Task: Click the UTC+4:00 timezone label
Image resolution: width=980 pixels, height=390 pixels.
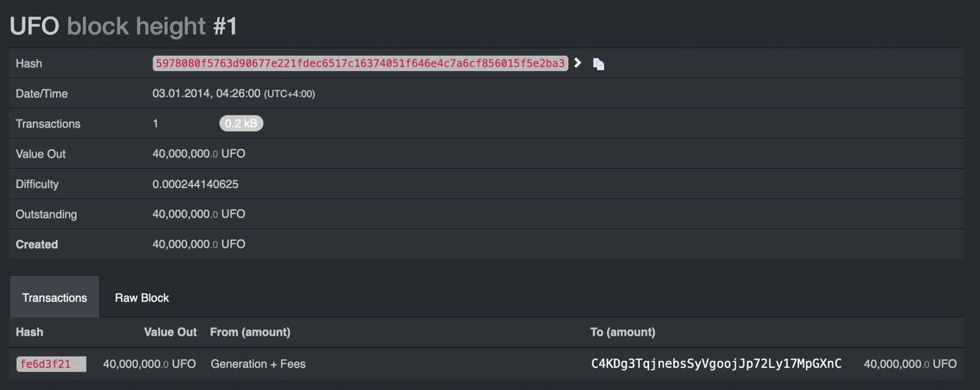Action: [x=289, y=94]
